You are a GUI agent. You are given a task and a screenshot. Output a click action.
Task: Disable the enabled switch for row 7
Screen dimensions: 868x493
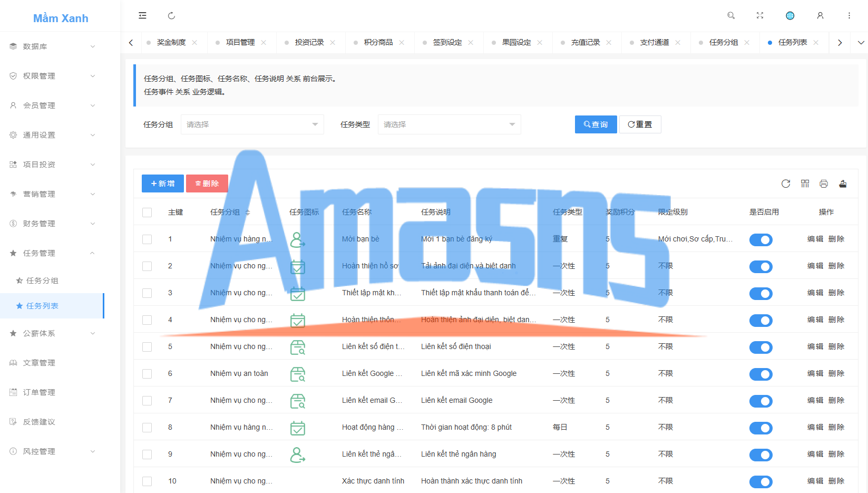(x=761, y=401)
